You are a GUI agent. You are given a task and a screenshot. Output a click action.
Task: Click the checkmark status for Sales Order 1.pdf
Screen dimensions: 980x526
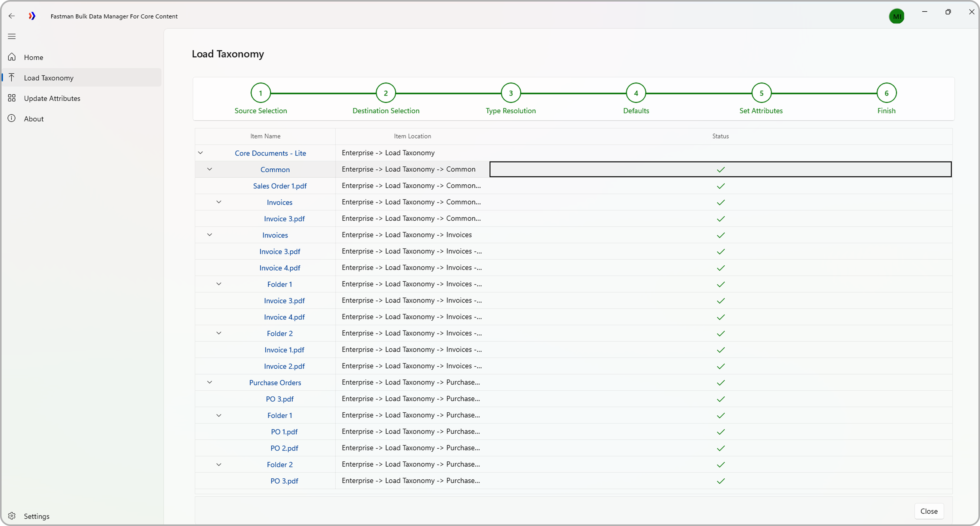(x=720, y=186)
